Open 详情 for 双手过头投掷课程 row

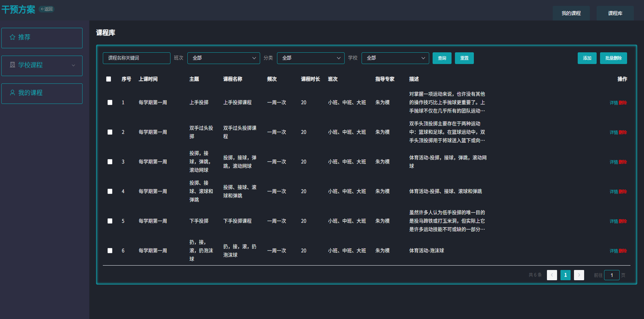[613, 133]
